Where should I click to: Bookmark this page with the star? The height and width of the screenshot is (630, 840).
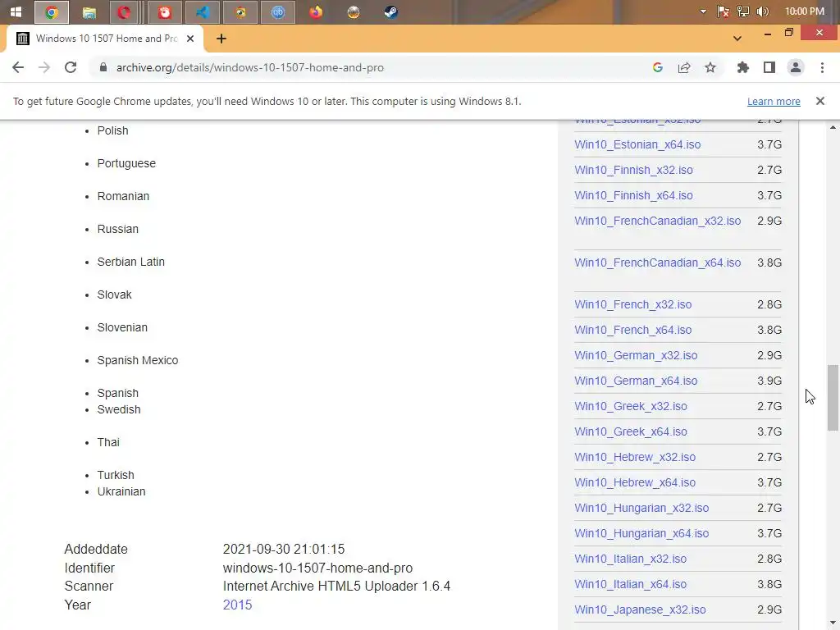point(710,67)
